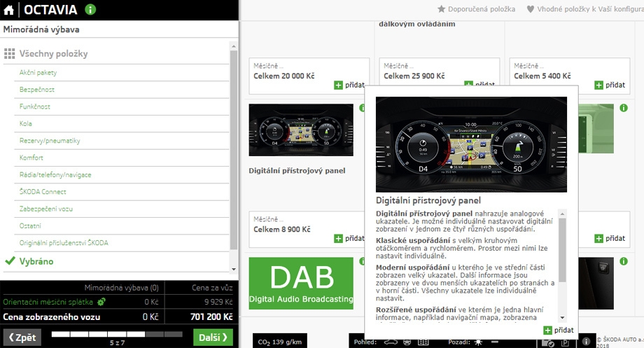Open monthly payment settings gear icon
This screenshot has height=348, width=644.
click(x=101, y=302)
